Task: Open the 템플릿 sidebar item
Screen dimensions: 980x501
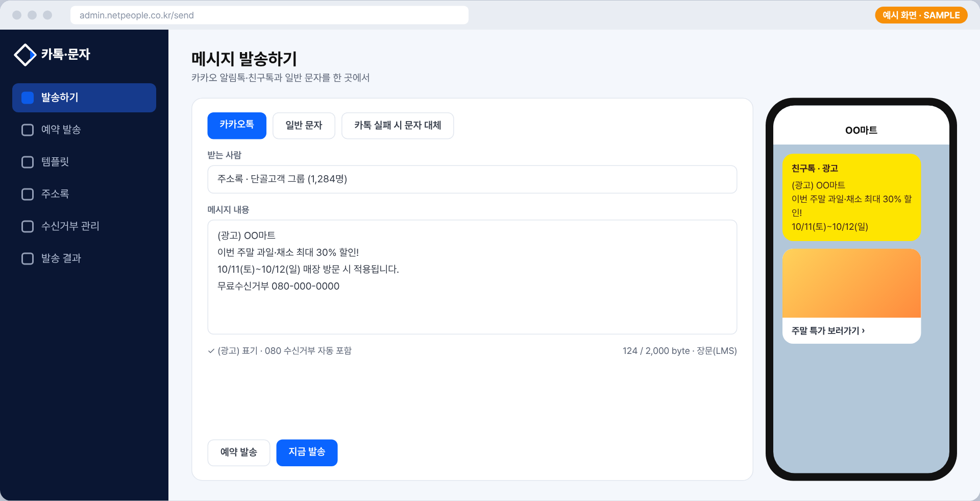Action: (x=84, y=162)
